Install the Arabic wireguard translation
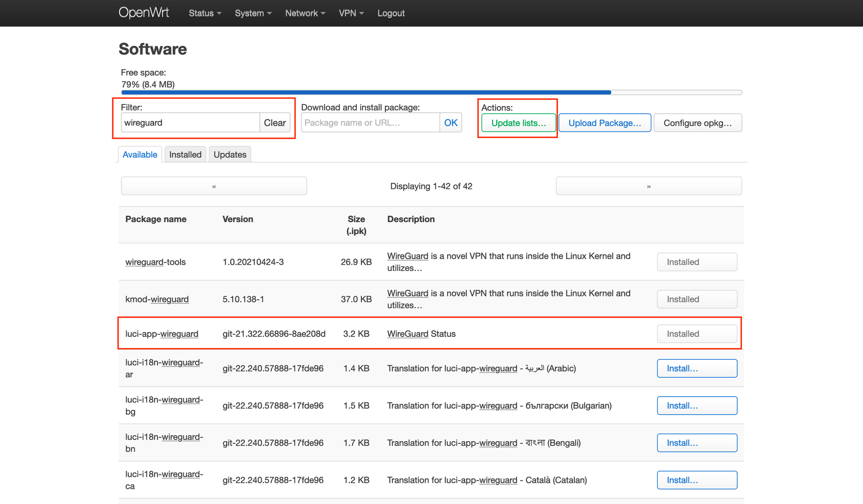 [x=697, y=368]
